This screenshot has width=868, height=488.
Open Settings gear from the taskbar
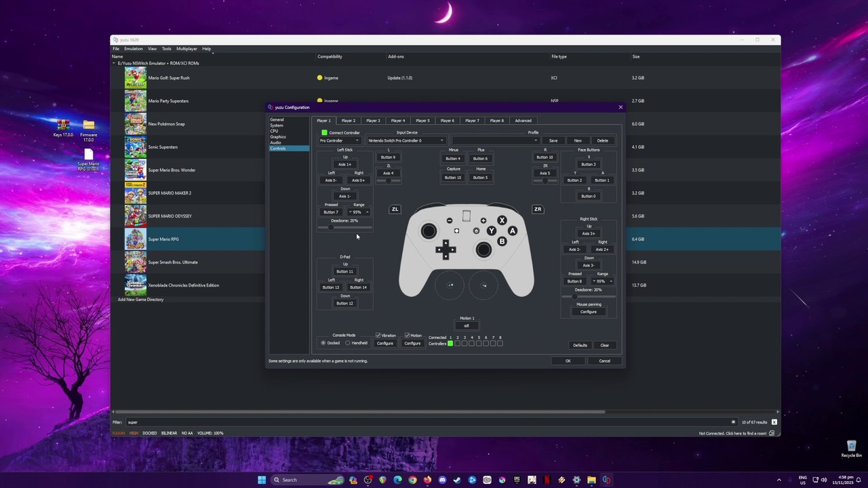point(576,480)
